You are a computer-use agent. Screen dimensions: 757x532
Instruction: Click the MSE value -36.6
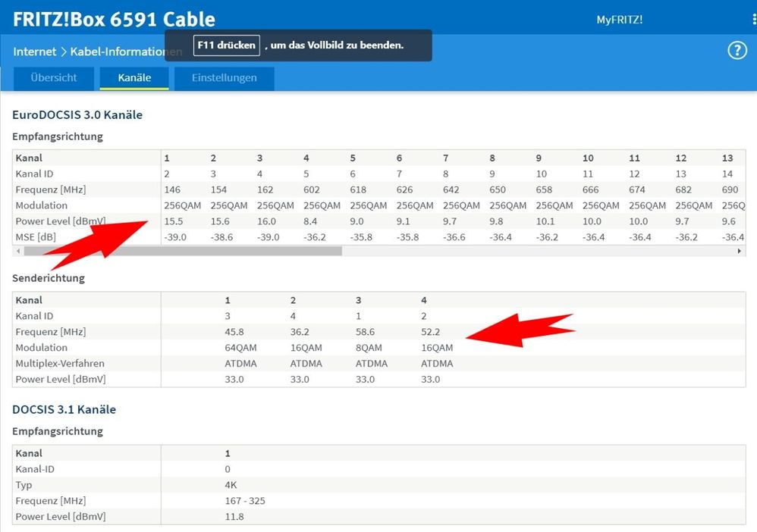tap(454, 237)
